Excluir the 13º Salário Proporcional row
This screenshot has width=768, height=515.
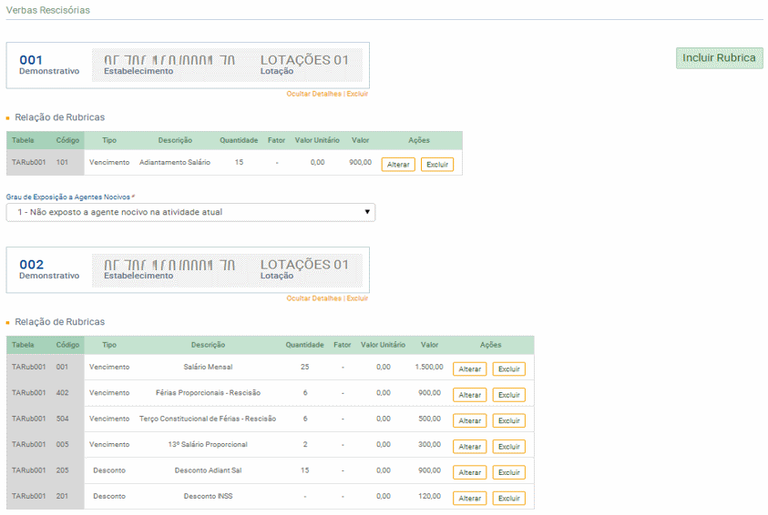pos(509,447)
